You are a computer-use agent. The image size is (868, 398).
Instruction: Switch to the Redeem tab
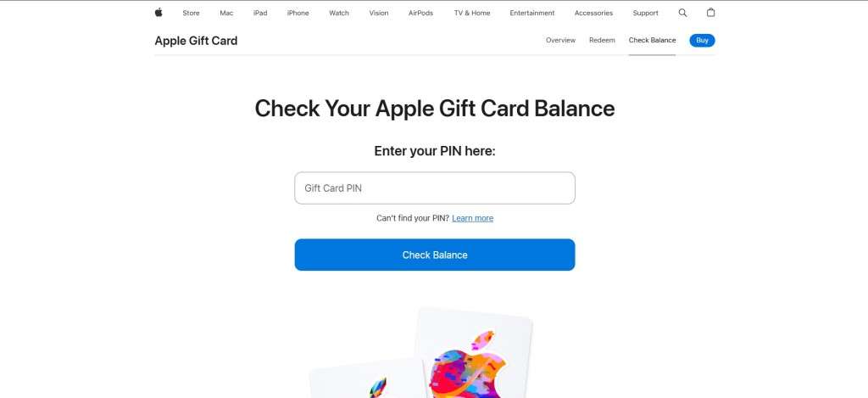click(x=602, y=40)
